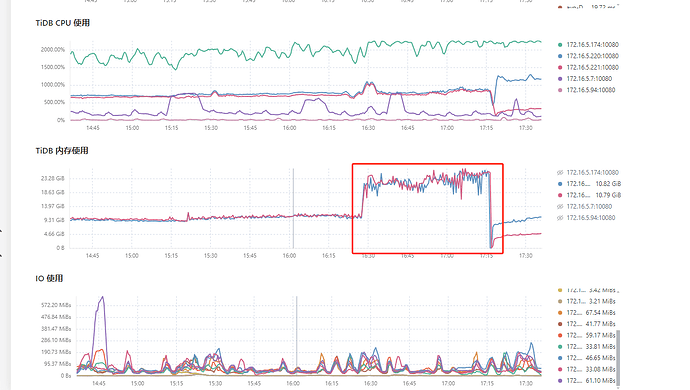Toggle IO legend series with 59.17 MiBs
The height and width of the screenshot is (390, 690).
[x=587, y=335]
